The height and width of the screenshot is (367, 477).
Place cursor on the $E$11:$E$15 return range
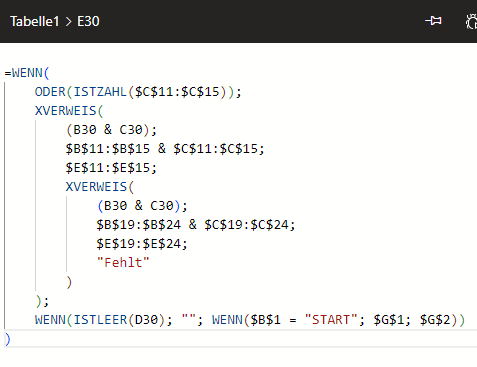pyautogui.click(x=108, y=168)
